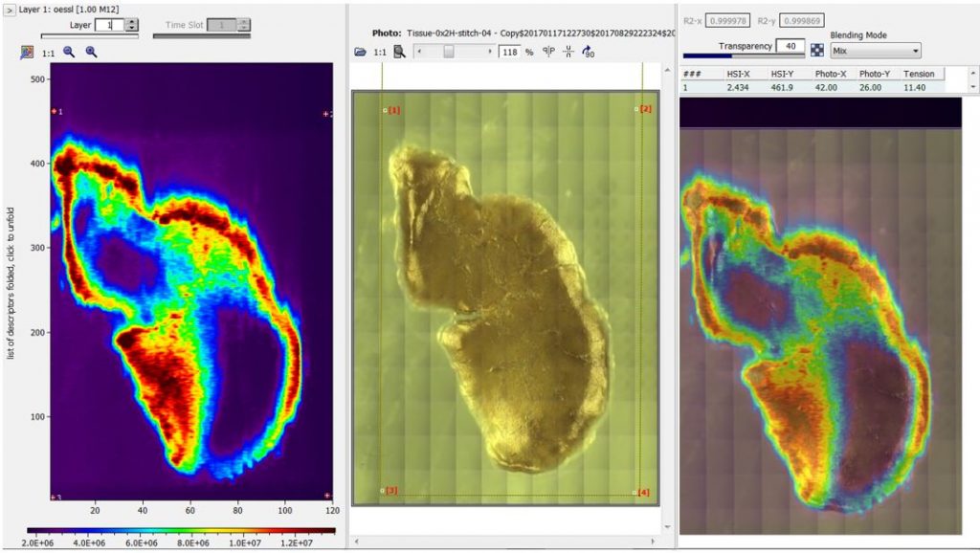
Task: Reset photo to 1:1 scale
Action: tap(380, 52)
